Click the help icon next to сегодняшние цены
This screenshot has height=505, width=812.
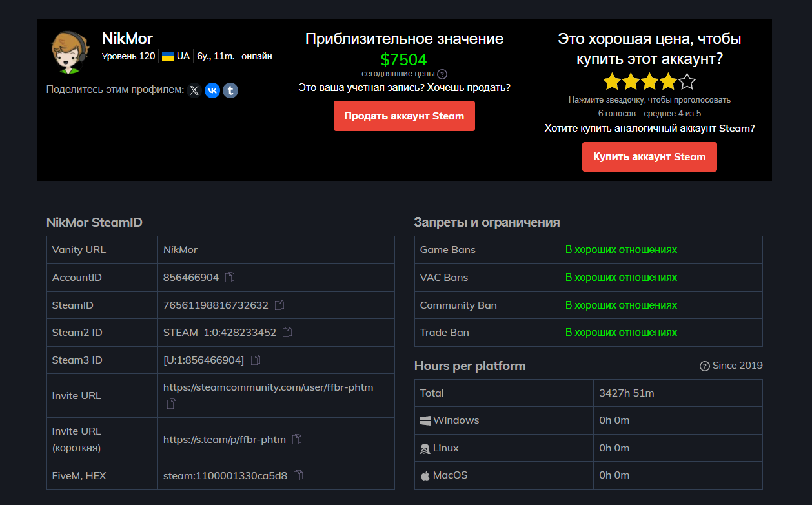[x=442, y=74]
